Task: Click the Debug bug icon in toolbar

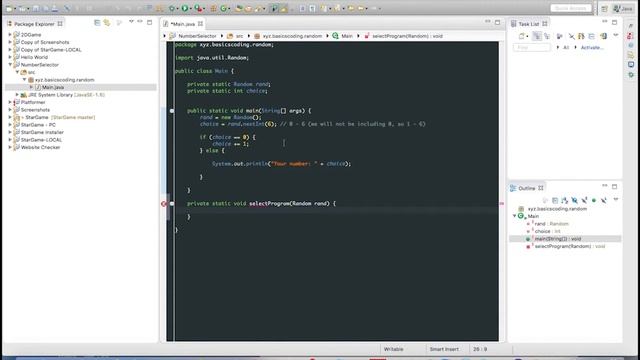Action: pos(172,8)
